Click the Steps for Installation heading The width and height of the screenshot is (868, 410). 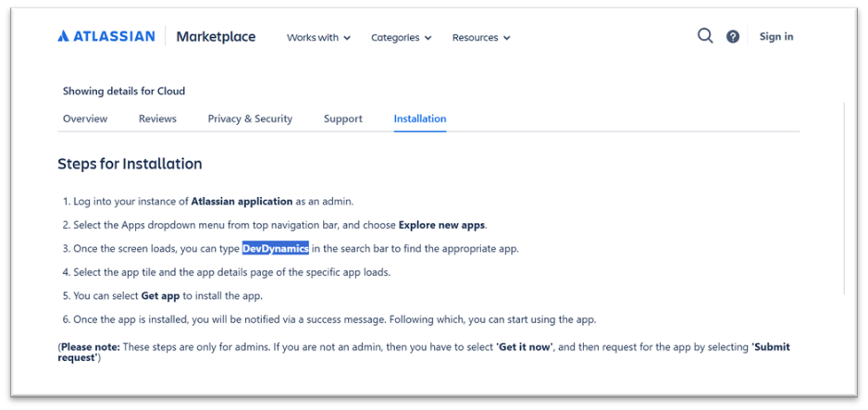point(130,165)
